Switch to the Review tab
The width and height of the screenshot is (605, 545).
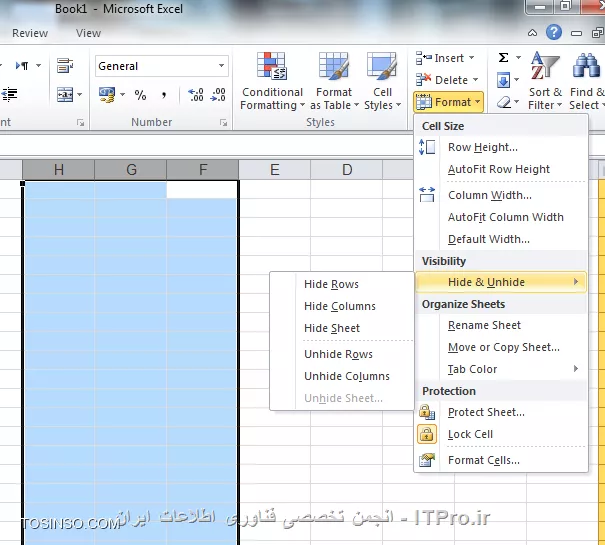[x=30, y=33]
